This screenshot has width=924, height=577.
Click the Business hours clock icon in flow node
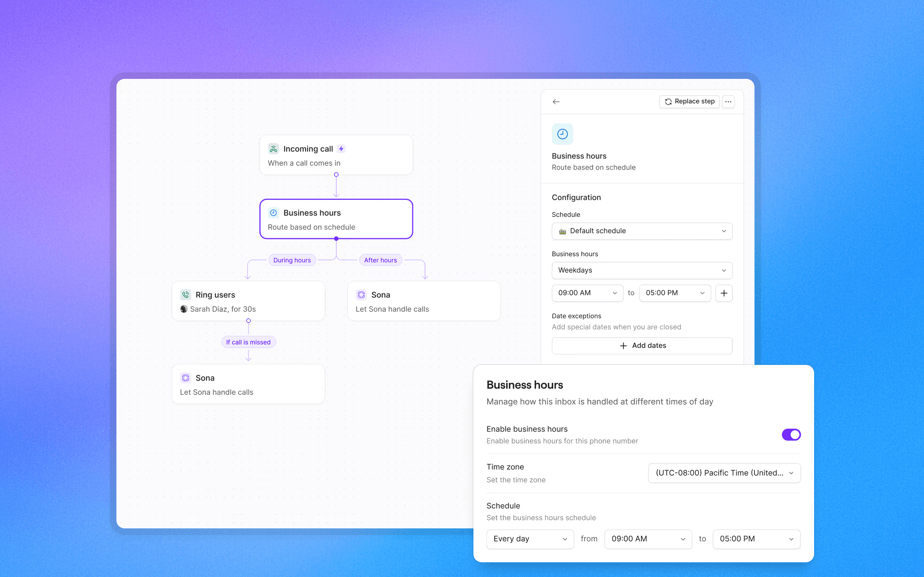[x=273, y=213]
